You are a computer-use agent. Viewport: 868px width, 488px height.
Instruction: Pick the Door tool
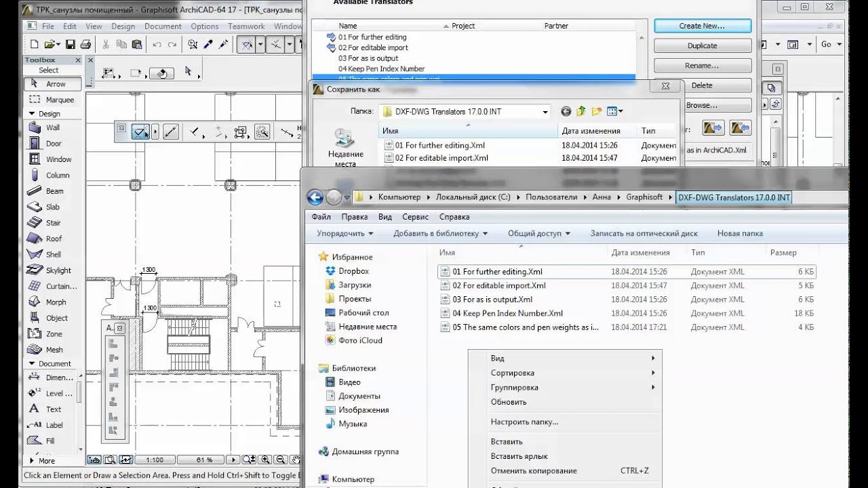pyautogui.click(x=53, y=144)
